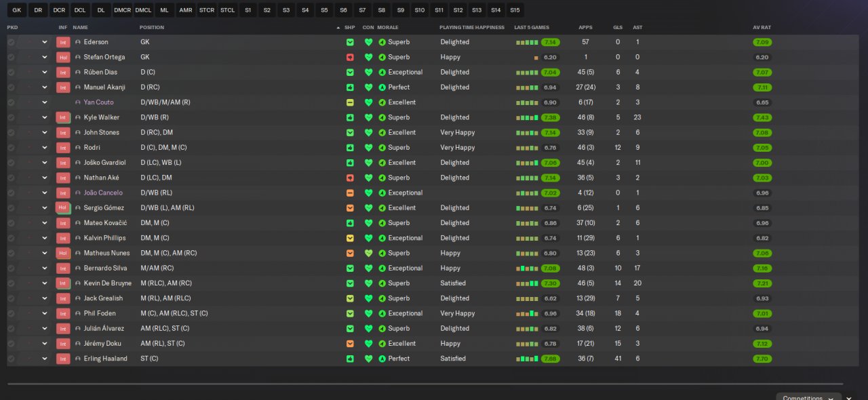Open the position dropdown for Ederson
868x400 pixels.
[x=45, y=42]
